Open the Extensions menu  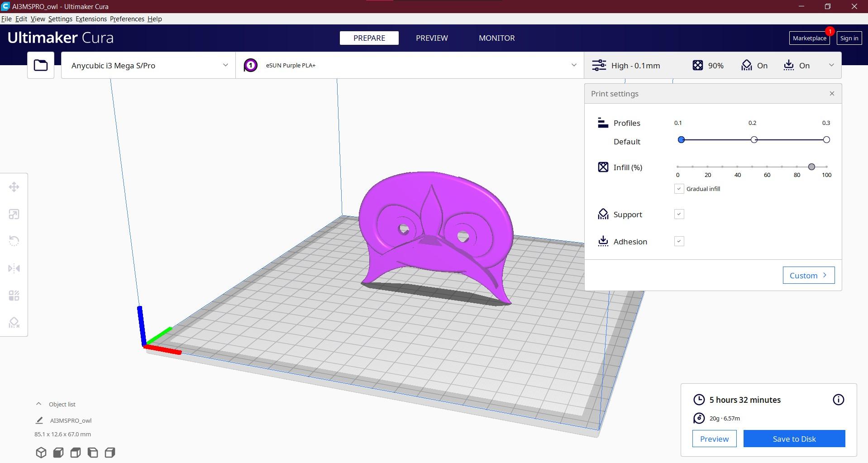(91, 19)
